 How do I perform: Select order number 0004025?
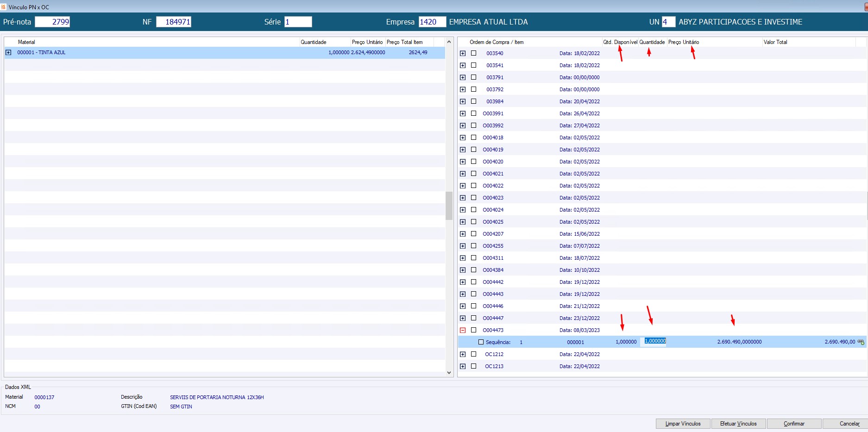(493, 222)
